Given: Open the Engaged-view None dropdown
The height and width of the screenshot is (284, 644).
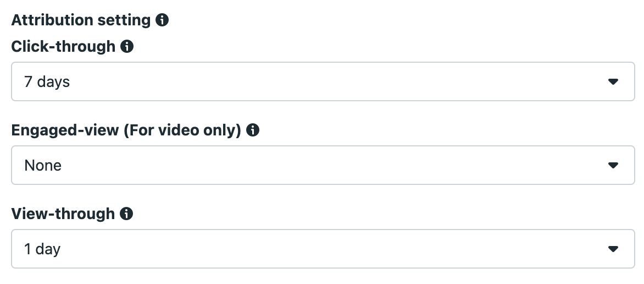Looking at the screenshot, I should pos(323,165).
